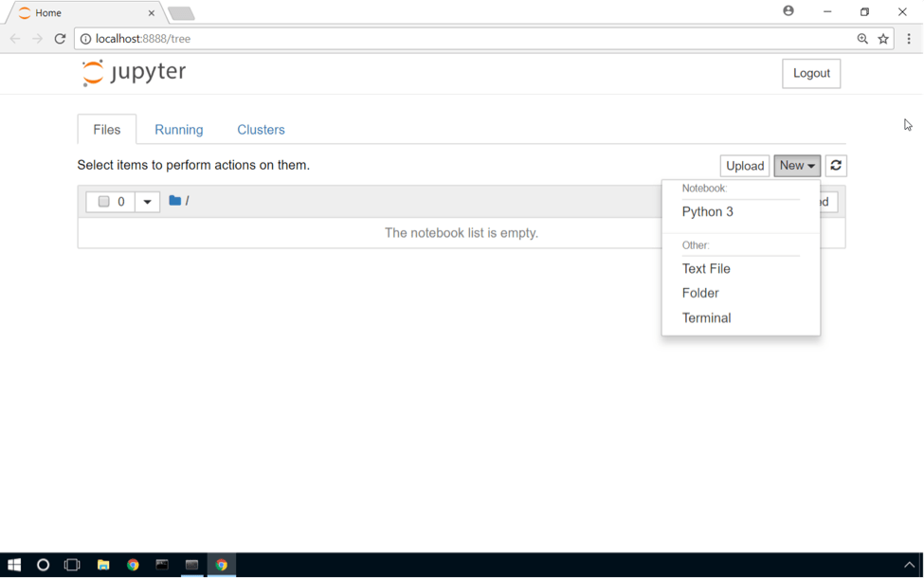Bookmark this page with the star

point(882,39)
